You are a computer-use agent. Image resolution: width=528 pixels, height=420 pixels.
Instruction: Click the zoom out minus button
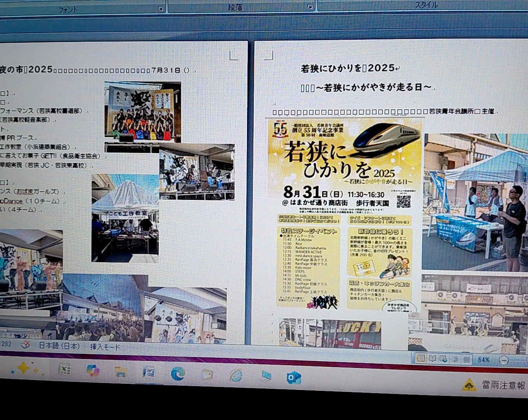click(x=503, y=360)
